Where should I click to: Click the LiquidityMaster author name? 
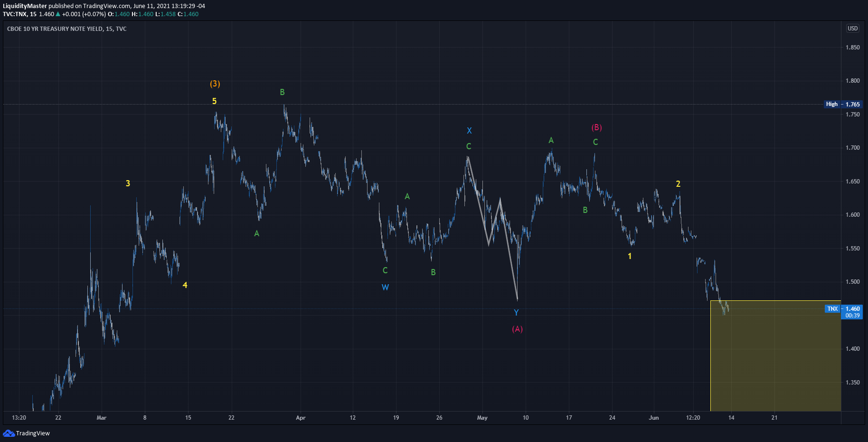[25, 6]
